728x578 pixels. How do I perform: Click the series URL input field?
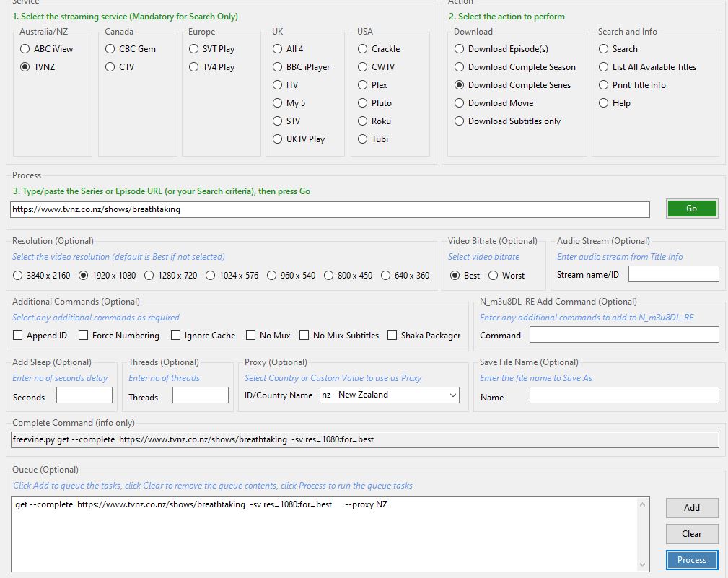tap(330, 209)
